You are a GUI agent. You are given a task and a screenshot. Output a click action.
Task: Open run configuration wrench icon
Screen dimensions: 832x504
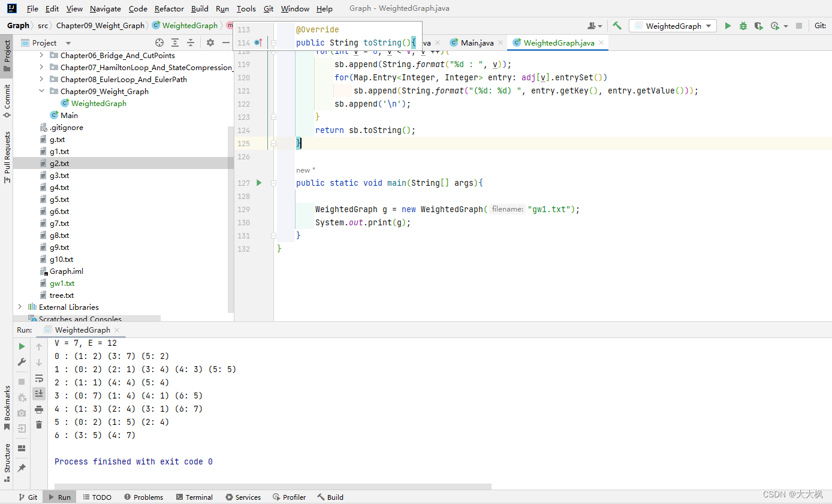pos(22,362)
